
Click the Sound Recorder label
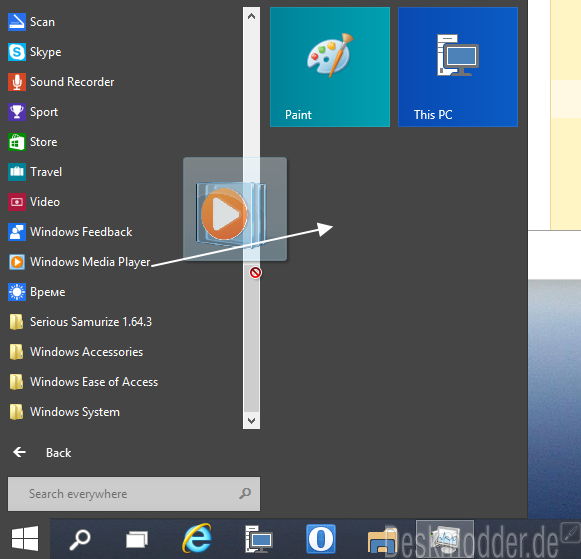pos(72,82)
